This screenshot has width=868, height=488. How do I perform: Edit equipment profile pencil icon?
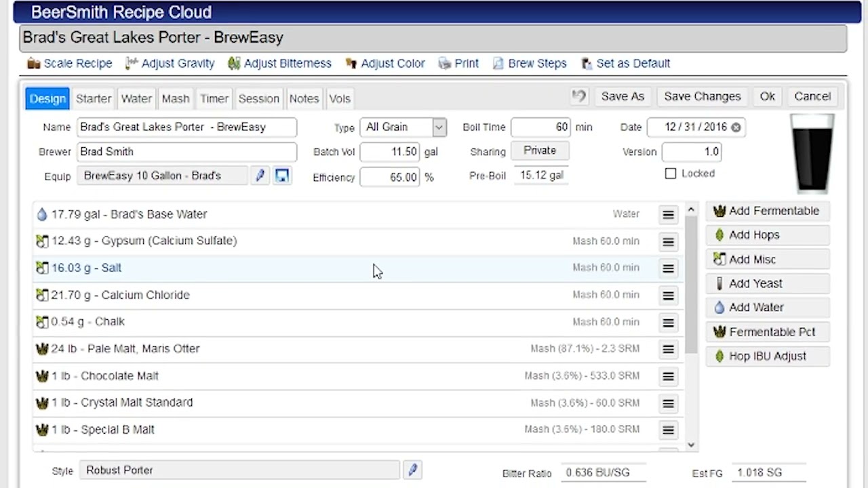[260, 176]
